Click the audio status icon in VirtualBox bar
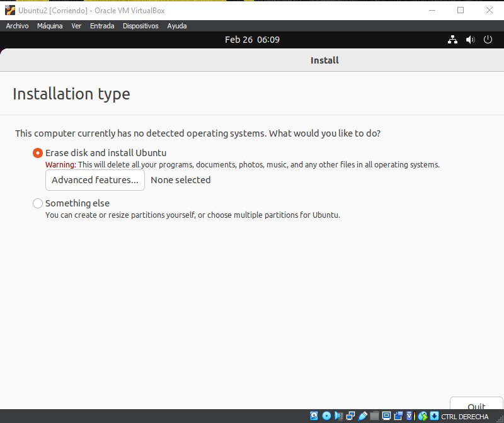Image resolution: width=504 pixels, height=423 pixels. point(338,416)
